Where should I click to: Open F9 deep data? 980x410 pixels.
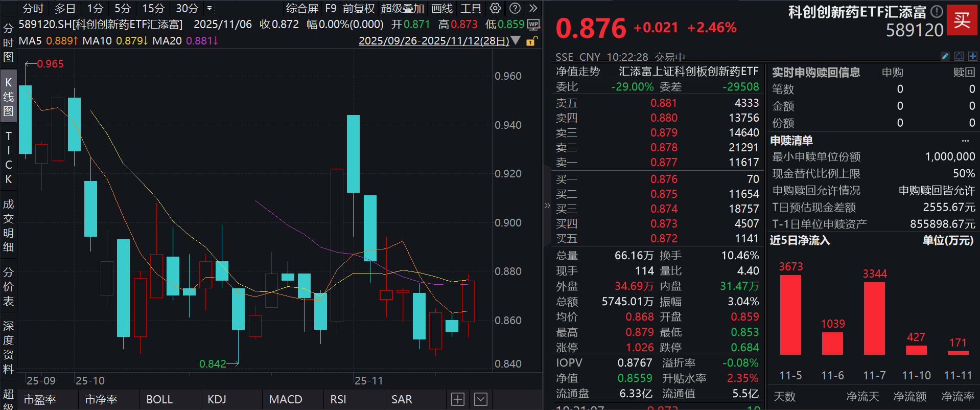[x=331, y=8]
